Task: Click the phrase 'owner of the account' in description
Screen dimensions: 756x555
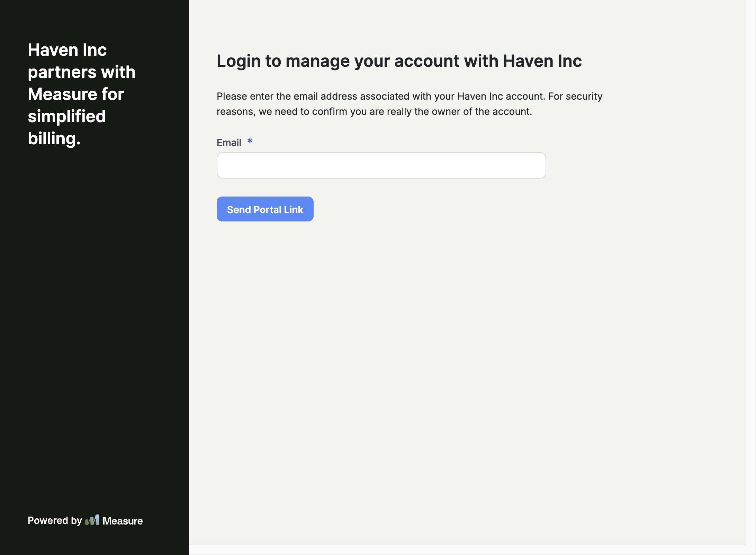Action: 482,111
